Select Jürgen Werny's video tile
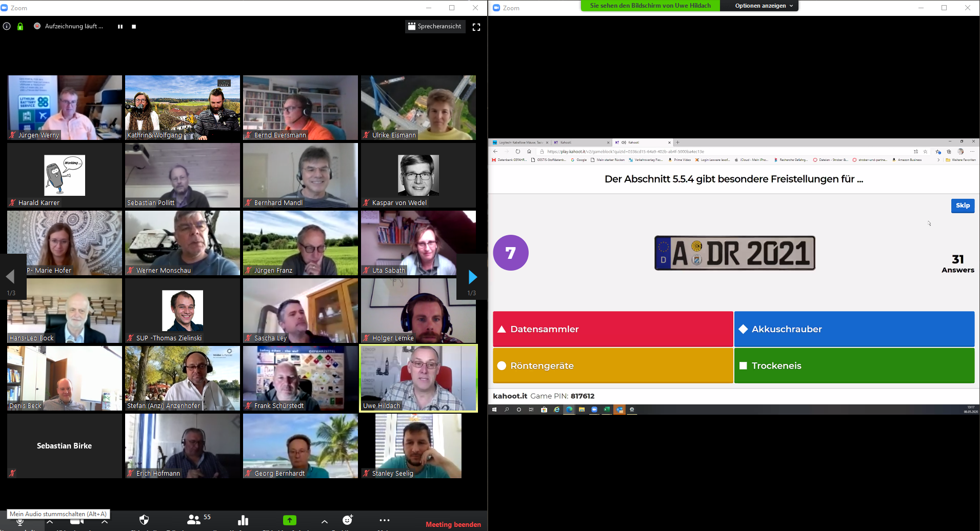Image resolution: width=980 pixels, height=531 pixels. point(65,108)
